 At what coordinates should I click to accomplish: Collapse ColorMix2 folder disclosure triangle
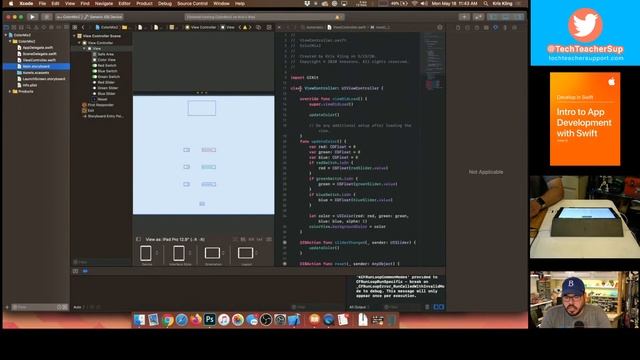click(10, 41)
